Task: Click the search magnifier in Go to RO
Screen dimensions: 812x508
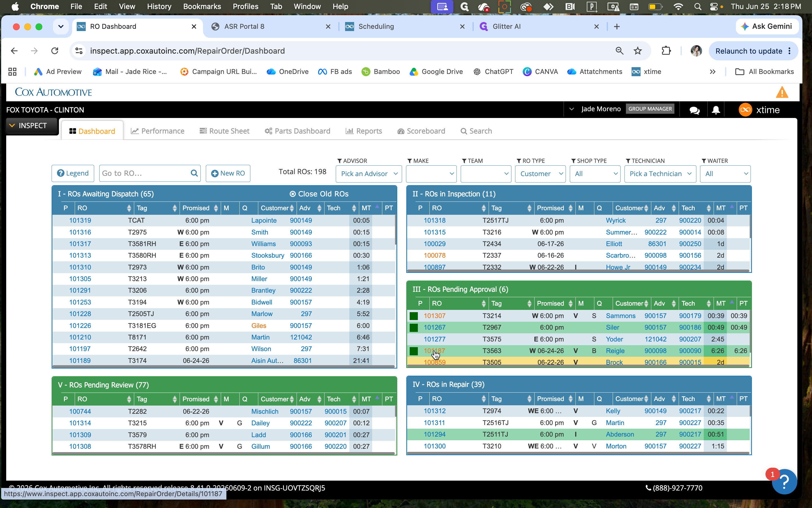Action: (x=194, y=173)
